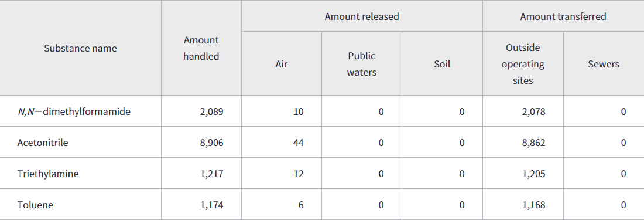
Task: Click the Amount transferred group header
Action: [x=563, y=16]
